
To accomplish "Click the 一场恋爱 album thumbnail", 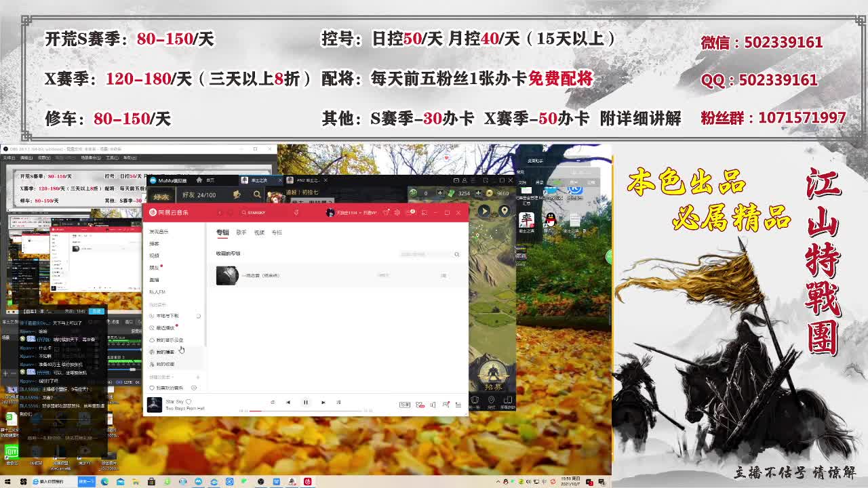I will pos(227,275).
